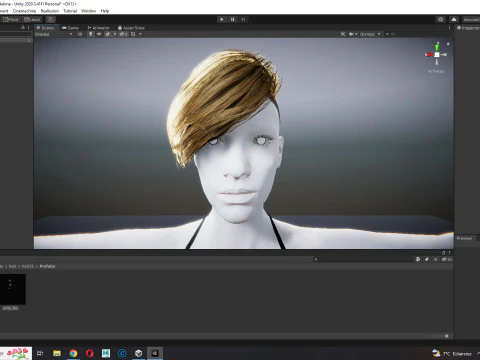480x360 pixels.
Task: Search by label icon in Project
Action: [427, 259]
